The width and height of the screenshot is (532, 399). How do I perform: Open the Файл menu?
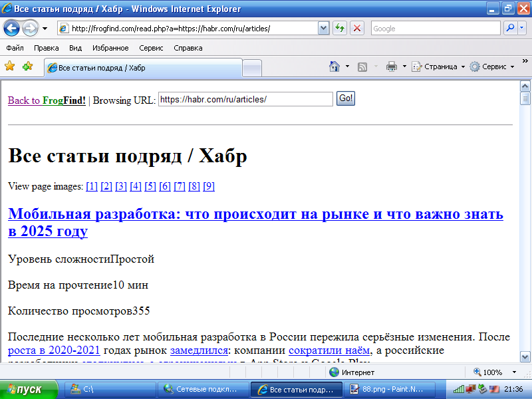click(x=15, y=48)
